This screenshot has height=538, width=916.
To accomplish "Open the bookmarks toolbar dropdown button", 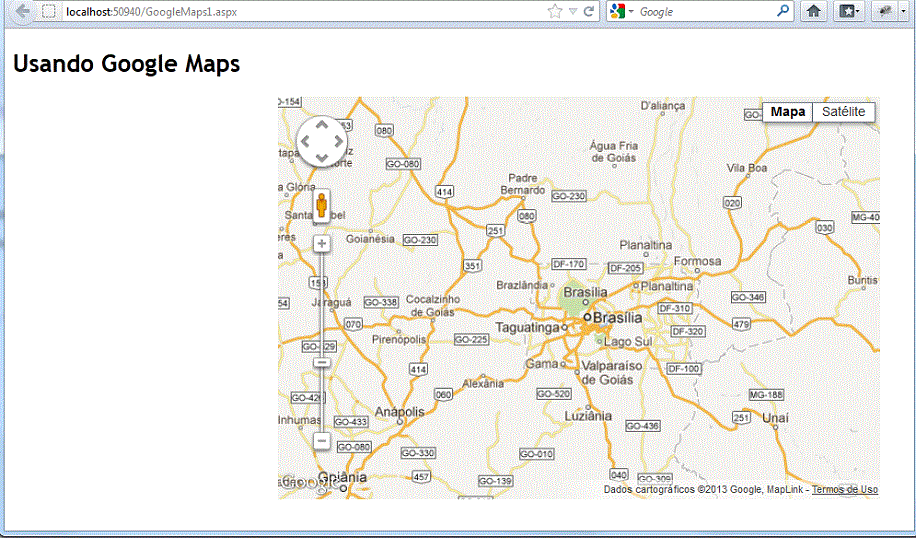I will tap(850, 12).
